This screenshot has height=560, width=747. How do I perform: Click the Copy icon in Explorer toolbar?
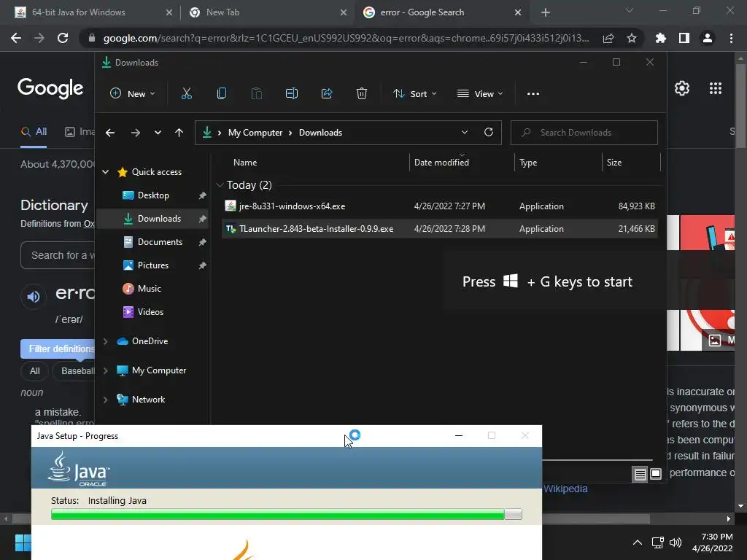point(222,94)
